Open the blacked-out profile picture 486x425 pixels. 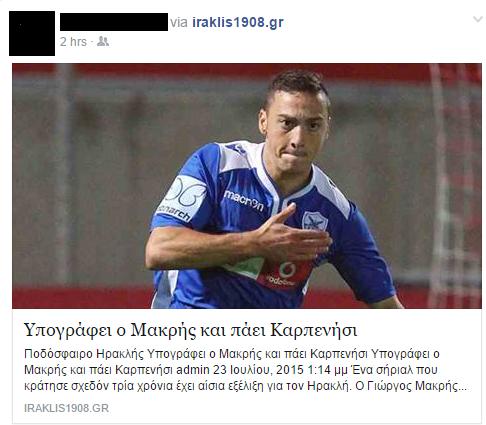[x=32, y=33]
